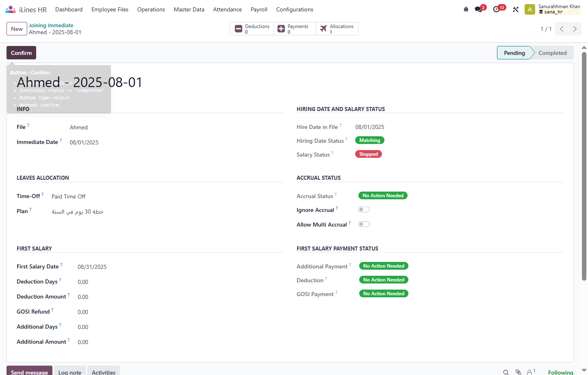Viewport: 588px width, 375px height.
Task: Toggle the Allow Multi Accrual switch
Action: click(364, 225)
